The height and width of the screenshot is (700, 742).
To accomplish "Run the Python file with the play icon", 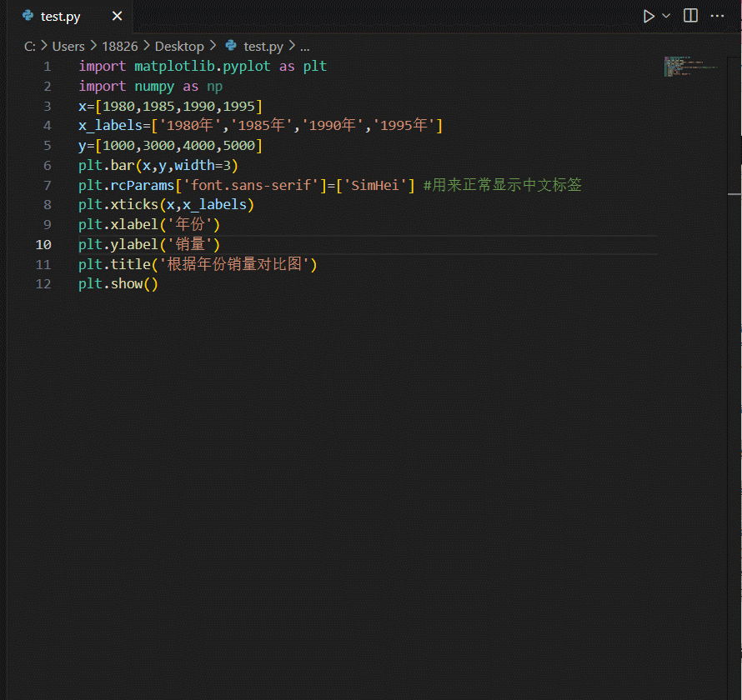I will [x=649, y=17].
